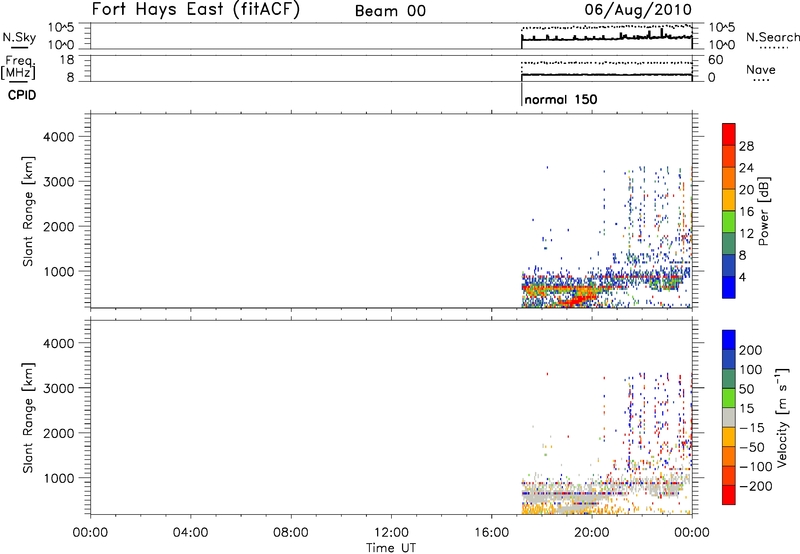Click the '12:00' time tick label
This screenshot has width=800, height=554.
coord(391,533)
